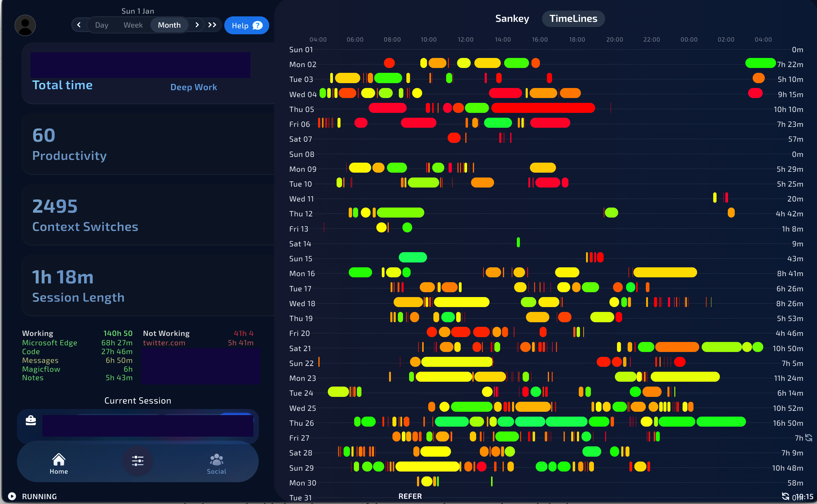This screenshot has width=817, height=504.
Task: Click the Wed 25 row label
Action: tap(303, 408)
